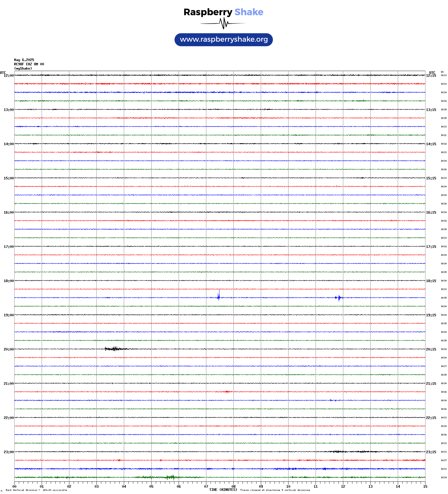Click the small red blip on 21:15 trace

pos(227,392)
